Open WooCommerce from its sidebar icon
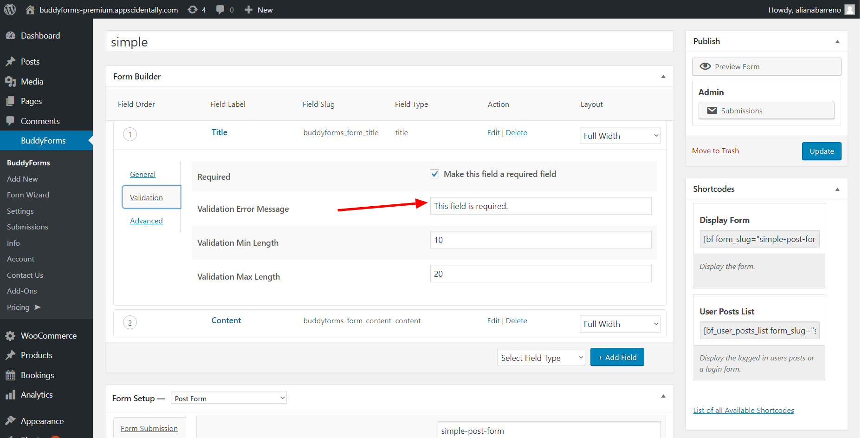Viewport: 868px width, 438px height. (10, 335)
